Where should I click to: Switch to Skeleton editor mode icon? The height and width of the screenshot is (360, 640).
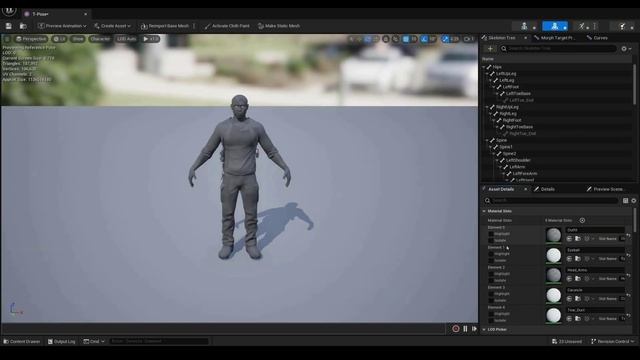coord(524,26)
